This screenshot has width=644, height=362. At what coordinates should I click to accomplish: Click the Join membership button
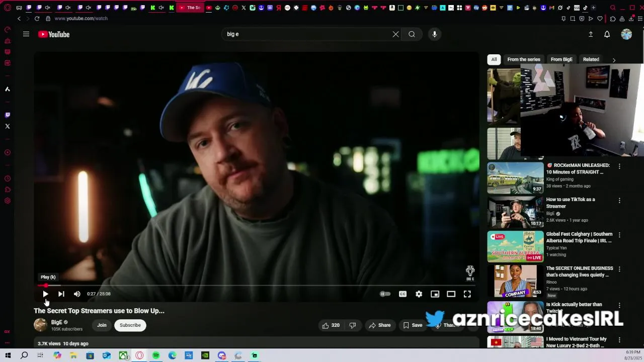[102, 325]
